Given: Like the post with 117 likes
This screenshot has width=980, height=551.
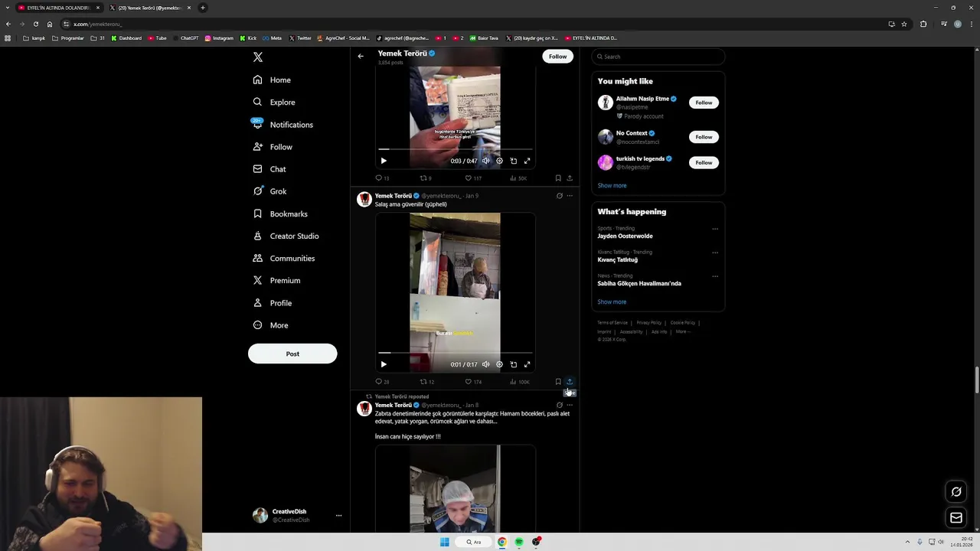Looking at the screenshot, I should pos(472,178).
